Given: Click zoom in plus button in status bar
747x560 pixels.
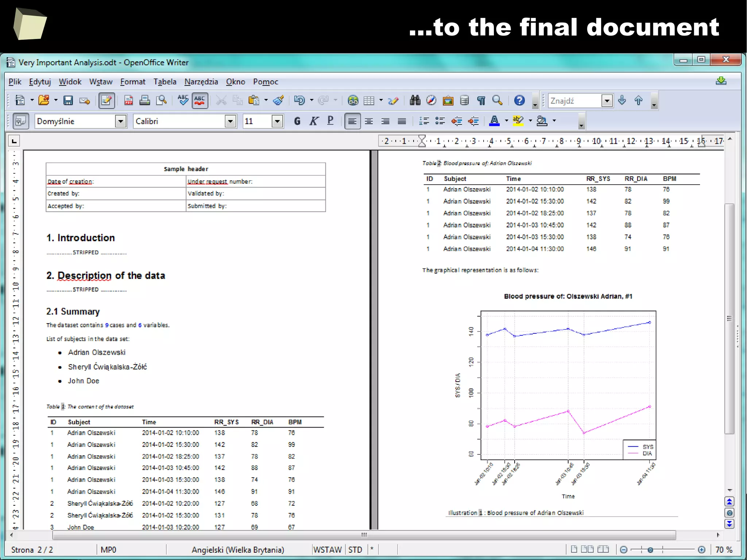Looking at the screenshot, I should pyautogui.click(x=701, y=550).
